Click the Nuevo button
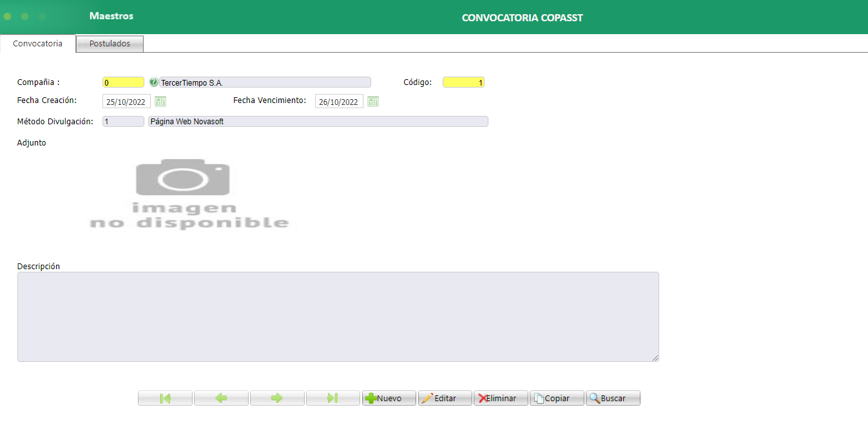This screenshot has width=868, height=425. point(389,398)
